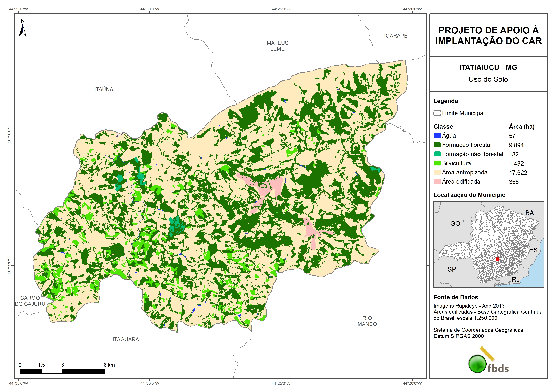
Task: Click the Formação não florestal teal swatch
Action: (437, 154)
